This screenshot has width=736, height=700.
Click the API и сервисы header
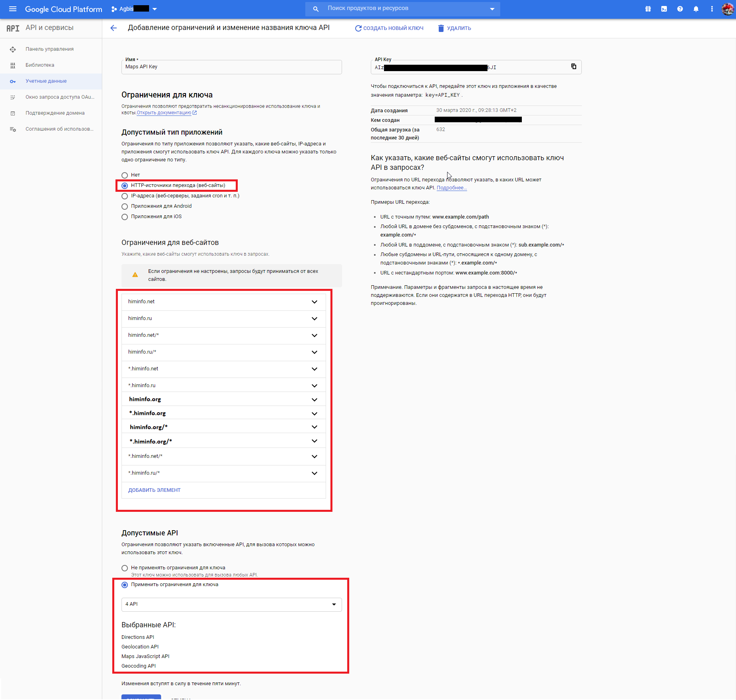click(50, 28)
